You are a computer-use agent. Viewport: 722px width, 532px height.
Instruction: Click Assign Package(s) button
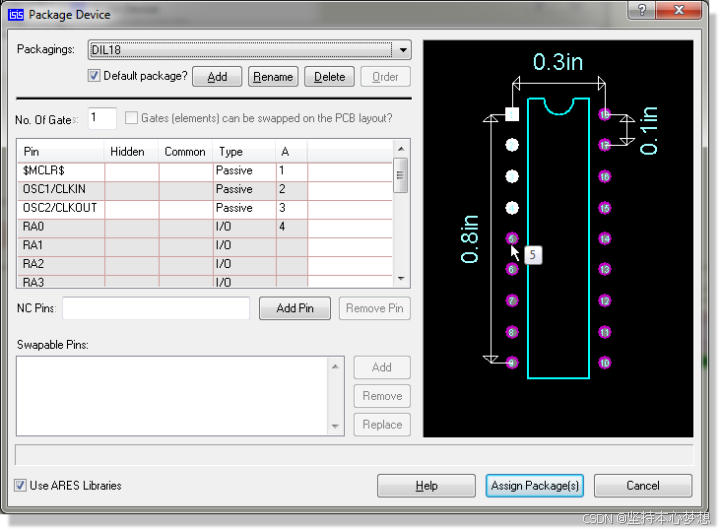535,486
